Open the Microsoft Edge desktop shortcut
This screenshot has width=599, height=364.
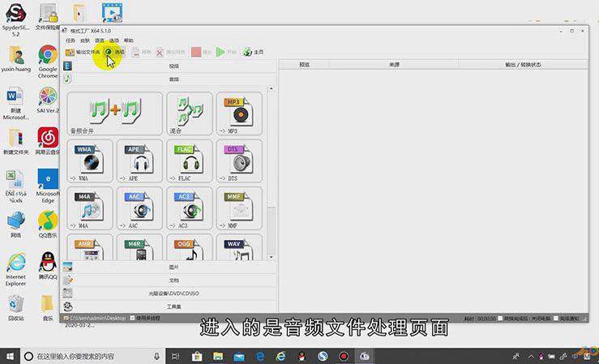tap(48, 186)
